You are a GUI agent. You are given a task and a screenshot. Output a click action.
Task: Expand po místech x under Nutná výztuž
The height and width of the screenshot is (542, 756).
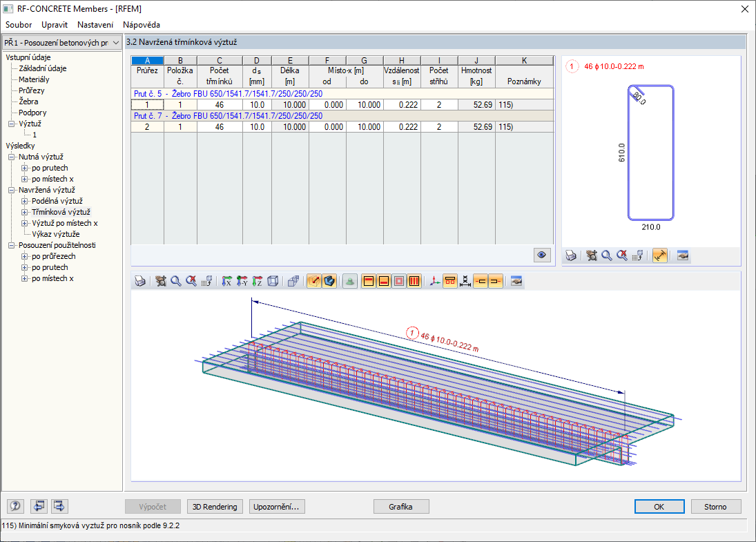pyautogui.click(x=25, y=180)
